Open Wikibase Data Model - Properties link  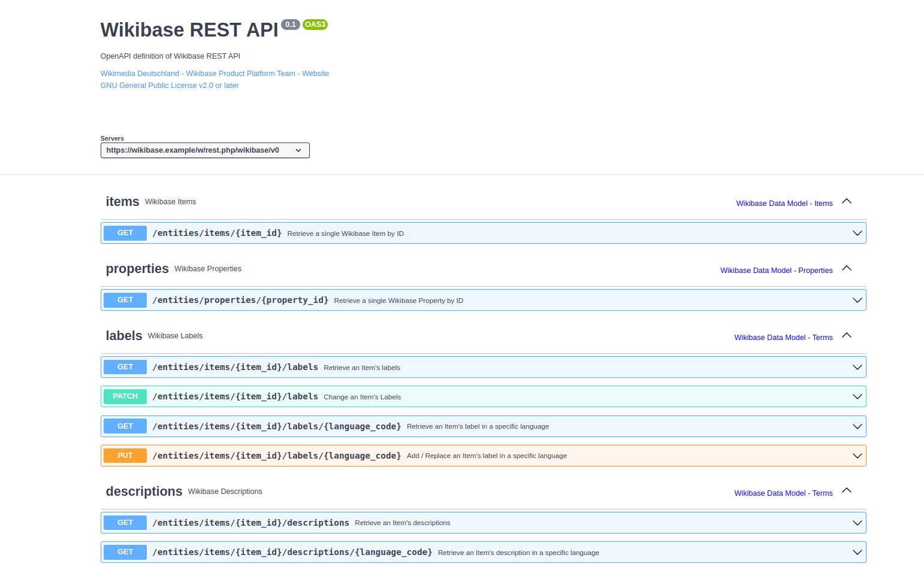[776, 271]
